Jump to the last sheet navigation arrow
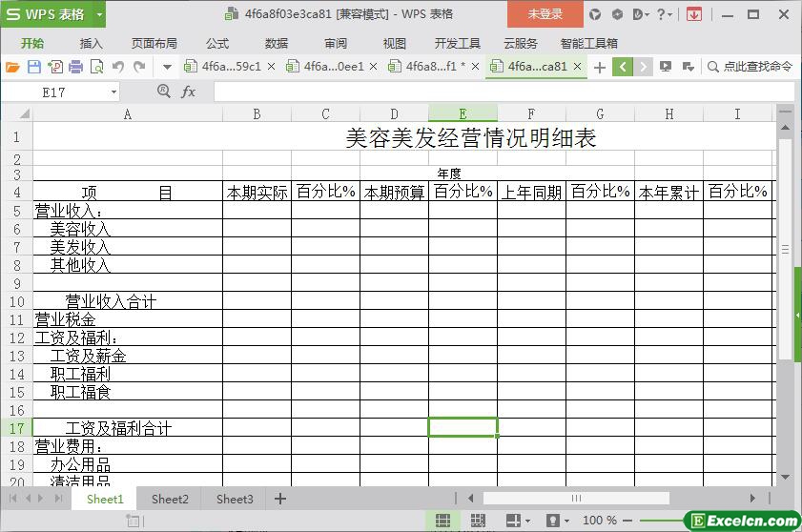Viewport: 802px width, 532px height. click(x=59, y=499)
